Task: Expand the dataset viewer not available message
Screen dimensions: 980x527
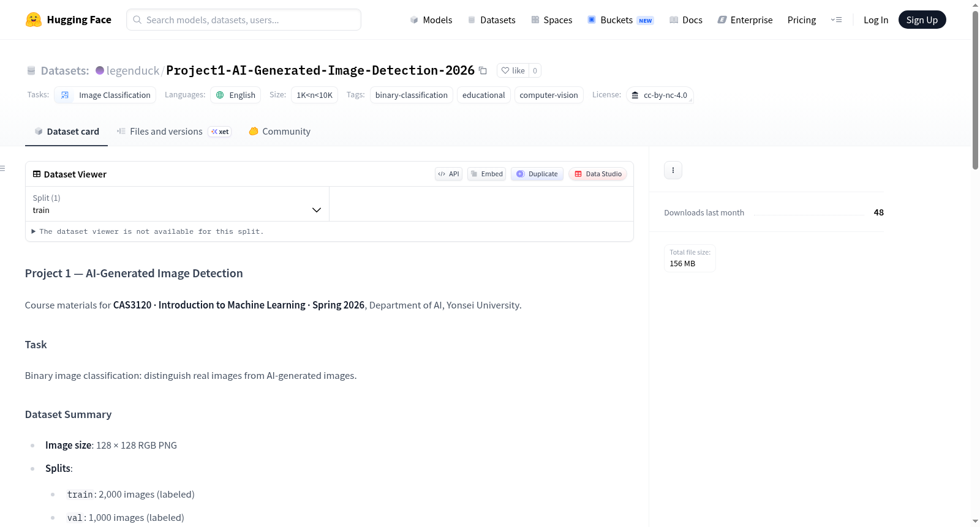Action: pos(148,231)
